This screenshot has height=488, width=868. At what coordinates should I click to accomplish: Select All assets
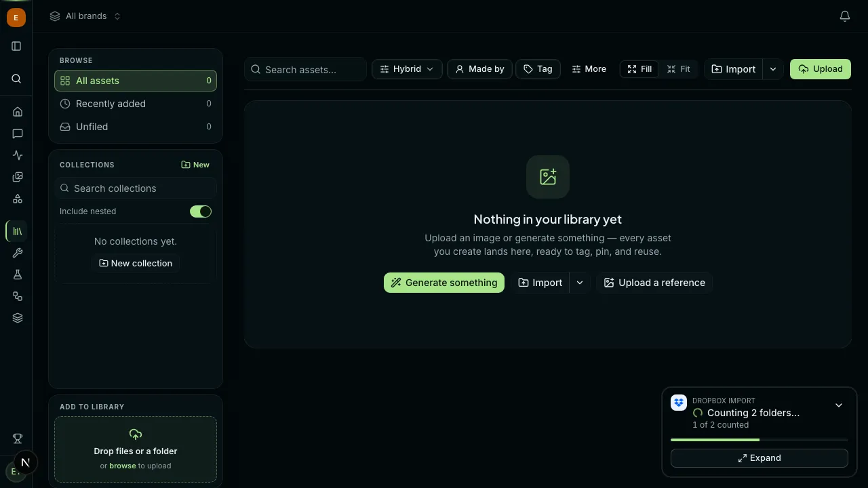click(x=136, y=81)
